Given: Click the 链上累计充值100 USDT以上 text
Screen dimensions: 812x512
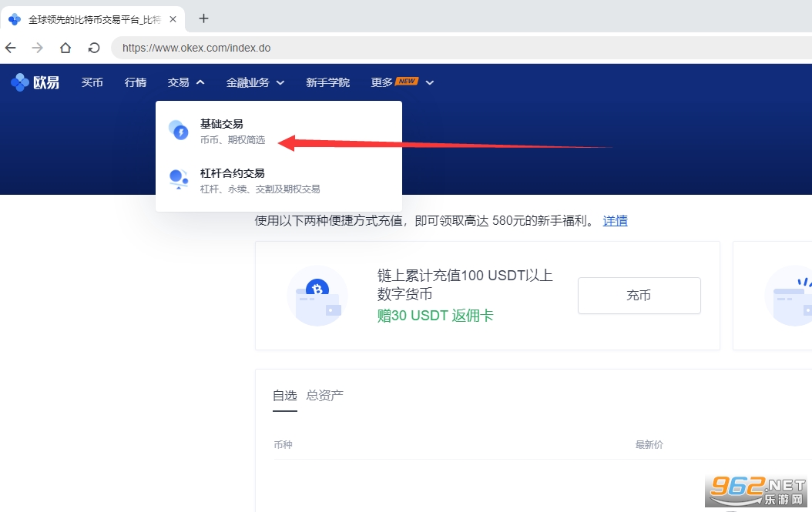Looking at the screenshot, I should pyautogui.click(x=465, y=275).
